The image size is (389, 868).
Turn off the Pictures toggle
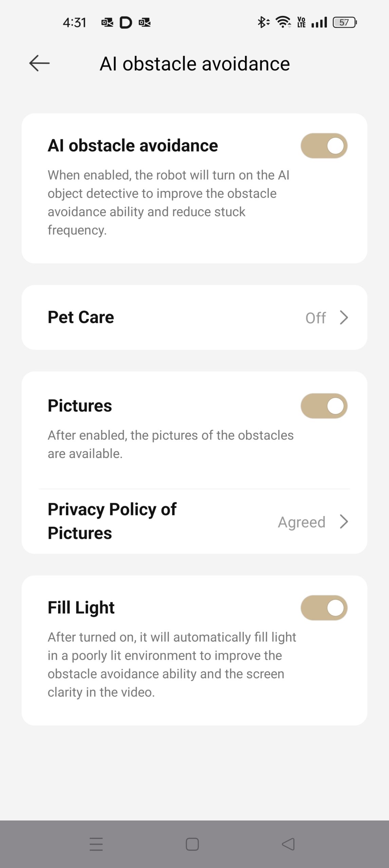(x=324, y=406)
